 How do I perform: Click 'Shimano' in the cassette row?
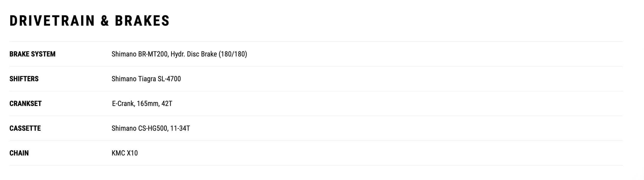(x=124, y=128)
